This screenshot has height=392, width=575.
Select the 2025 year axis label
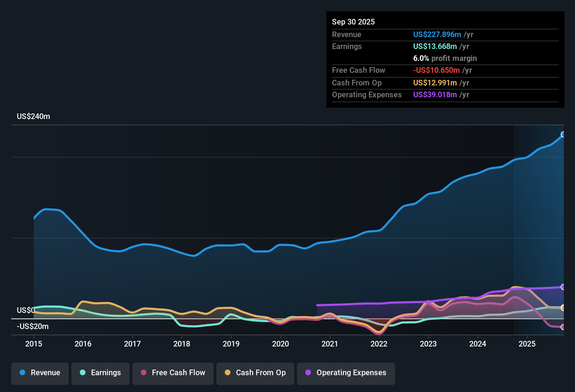(527, 344)
